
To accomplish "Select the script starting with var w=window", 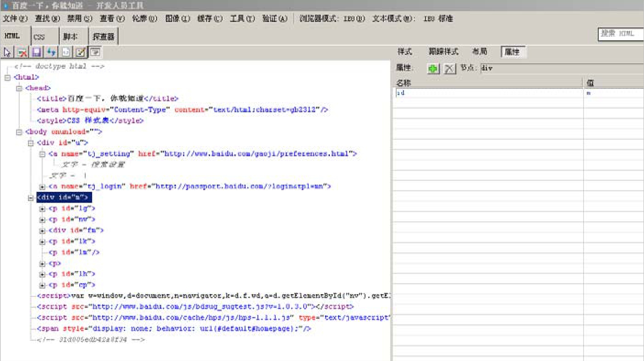I will pyautogui.click(x=214, y=295).
